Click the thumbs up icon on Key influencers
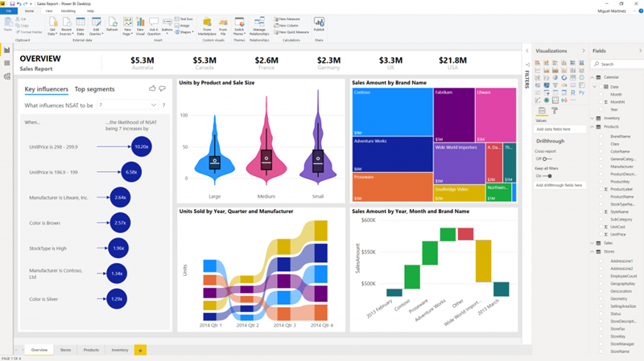 153,88
